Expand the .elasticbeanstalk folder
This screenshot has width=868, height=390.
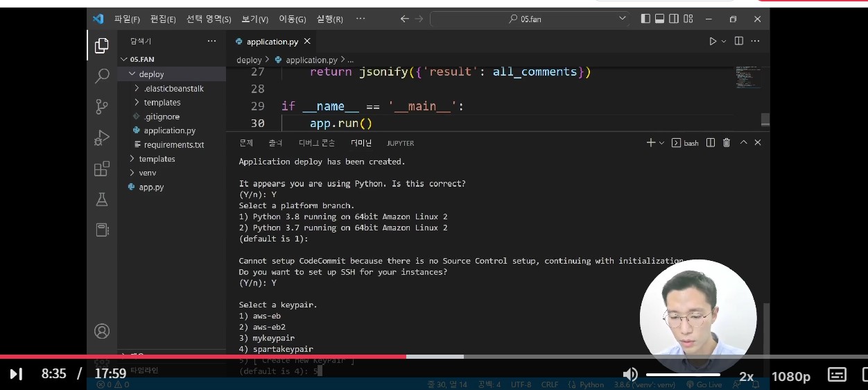[x=172, y=88]
